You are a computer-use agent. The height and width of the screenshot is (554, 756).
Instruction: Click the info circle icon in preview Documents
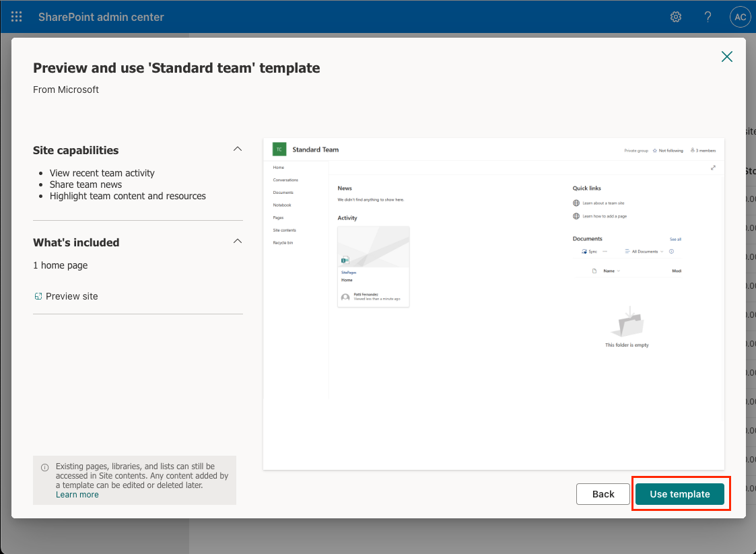coord(671,251)
